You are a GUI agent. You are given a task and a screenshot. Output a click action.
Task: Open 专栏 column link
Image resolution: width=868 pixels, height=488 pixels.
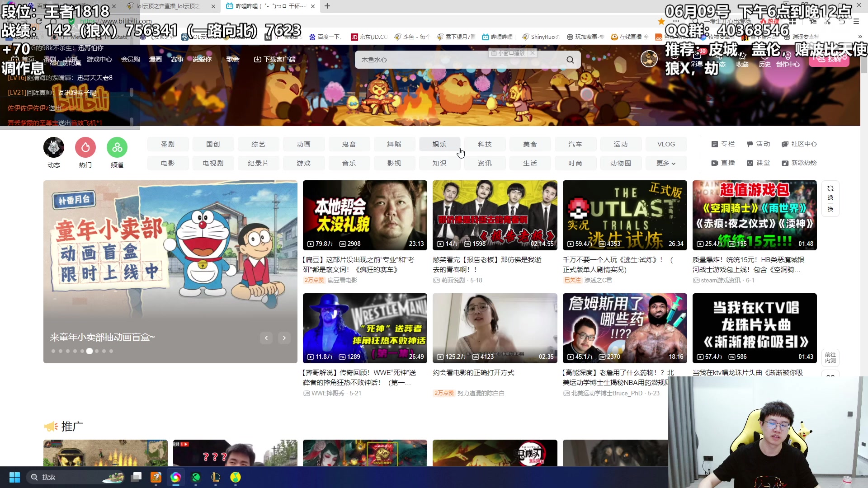click(723, 144)
